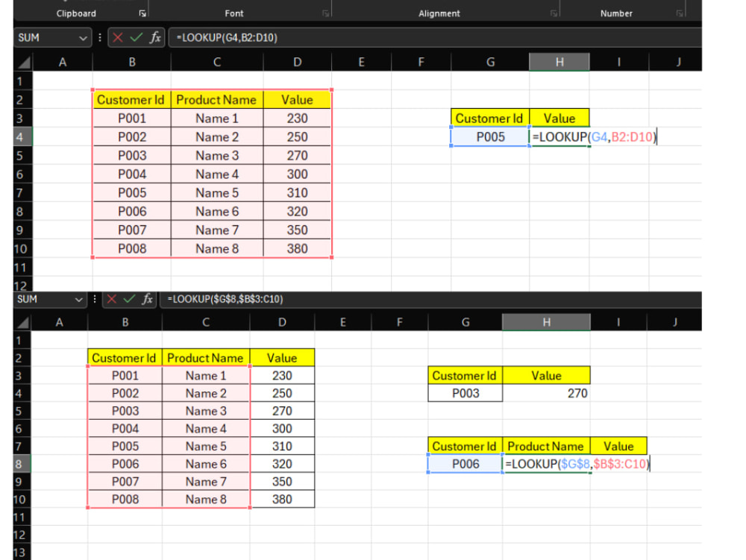This screenshot has width=746, height=560.
Task: Select row 11 header in the upper sheet
Action: point(23,268)
